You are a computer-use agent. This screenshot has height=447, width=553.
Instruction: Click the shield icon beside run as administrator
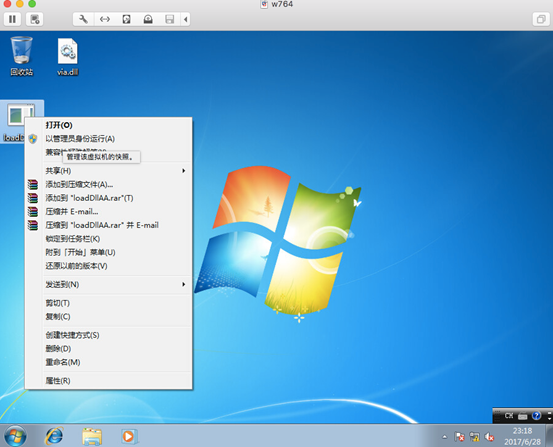(33, 139)
